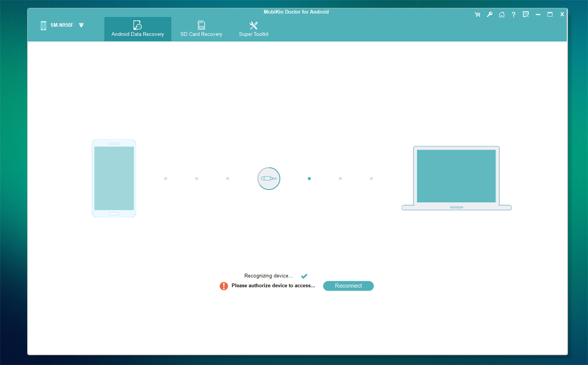Click the checkmark beside Recognizing device
The image size is (588, 365).
click(304, 276)
